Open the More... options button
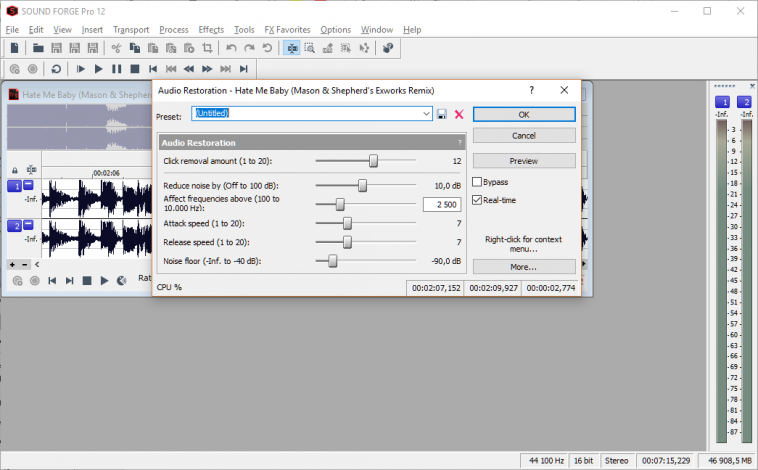Viewport: 758px width, 470px height. point(523,267)
